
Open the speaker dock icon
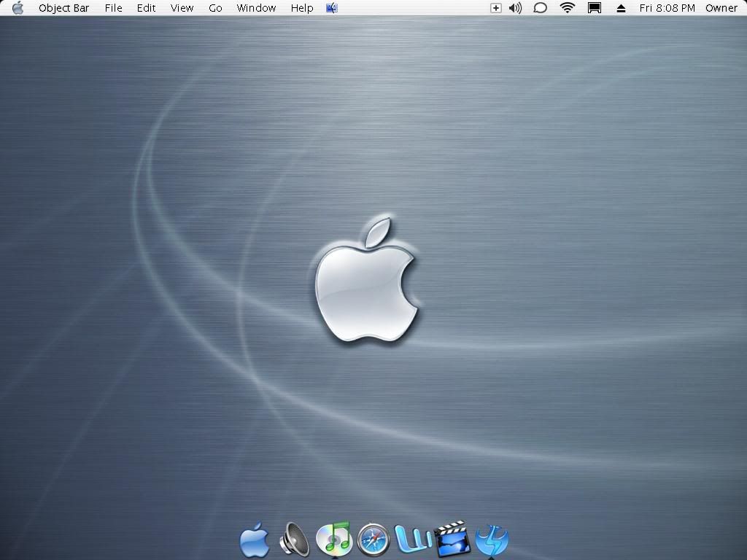tap(293, 539)
